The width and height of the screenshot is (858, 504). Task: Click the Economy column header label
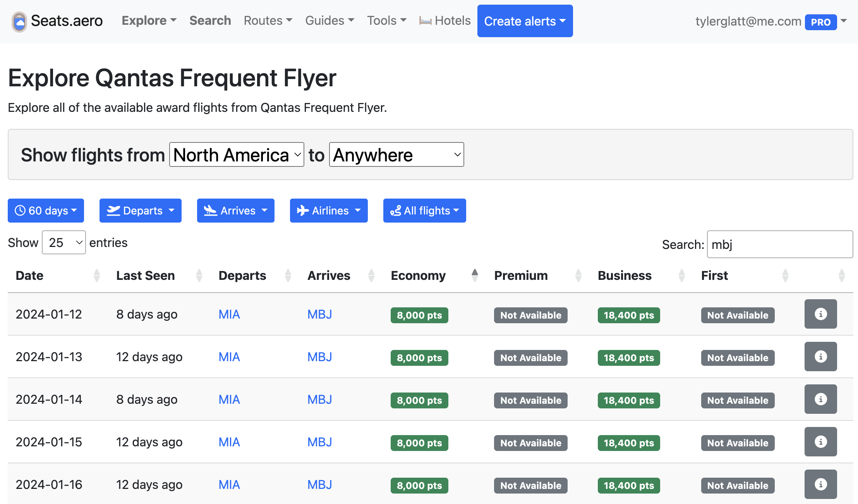[x=419, y=276]
